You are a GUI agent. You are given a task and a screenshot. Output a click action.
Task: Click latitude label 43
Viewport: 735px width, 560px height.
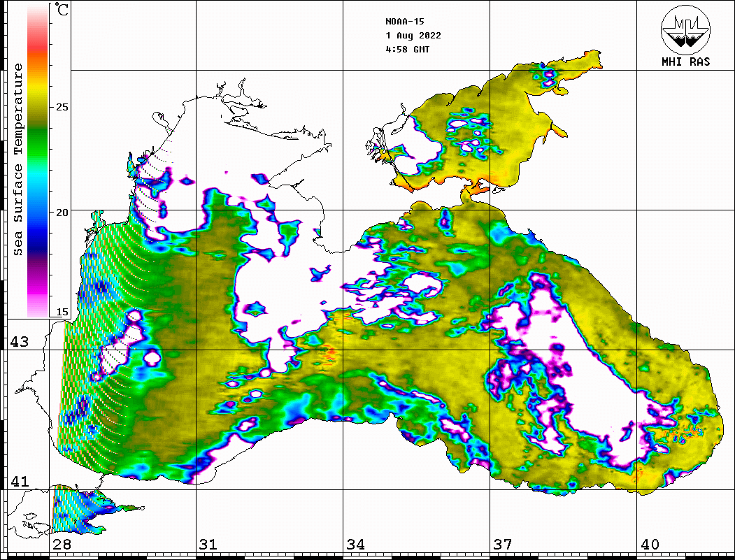[x=19, y=342]
